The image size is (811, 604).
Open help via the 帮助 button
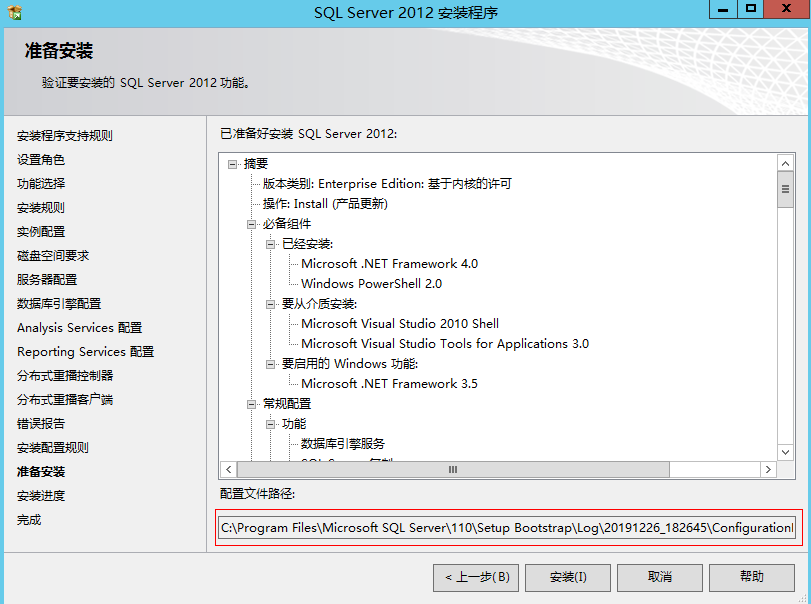coord(751,578)
